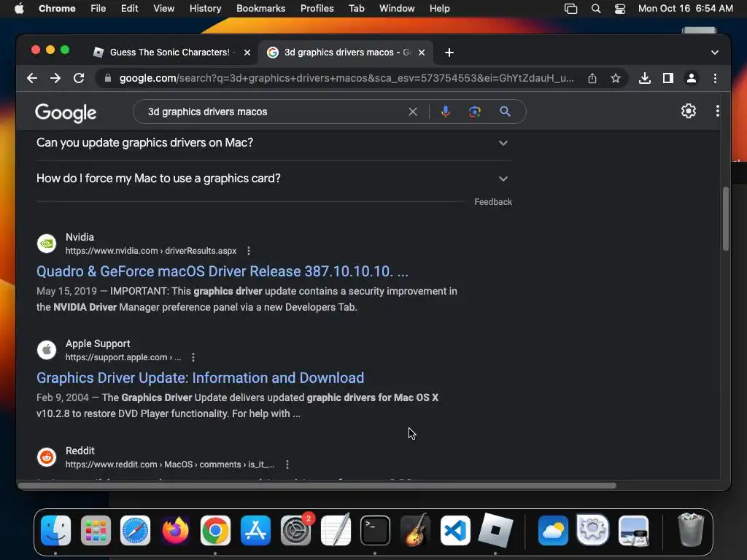Image resolution: width=747 pixels, height=560 pixels.
Task: Click the vertical page scrollbar
Action: tap(726, 219)
